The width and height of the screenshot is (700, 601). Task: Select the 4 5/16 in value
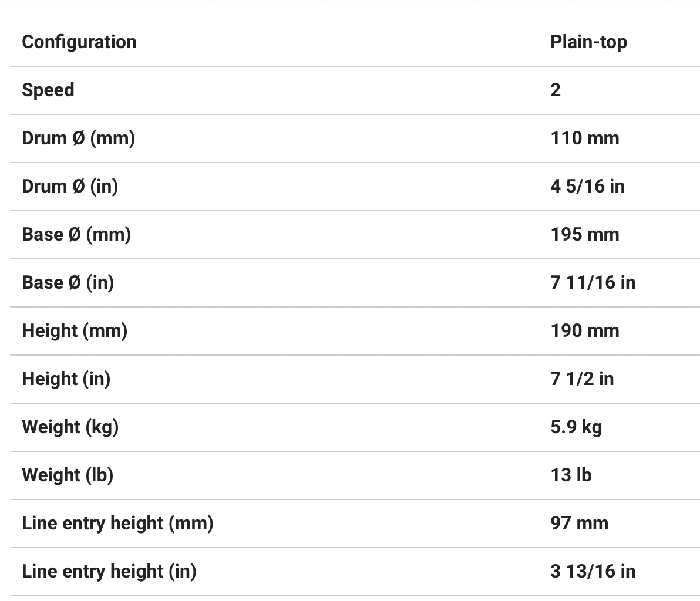[587, 187]
